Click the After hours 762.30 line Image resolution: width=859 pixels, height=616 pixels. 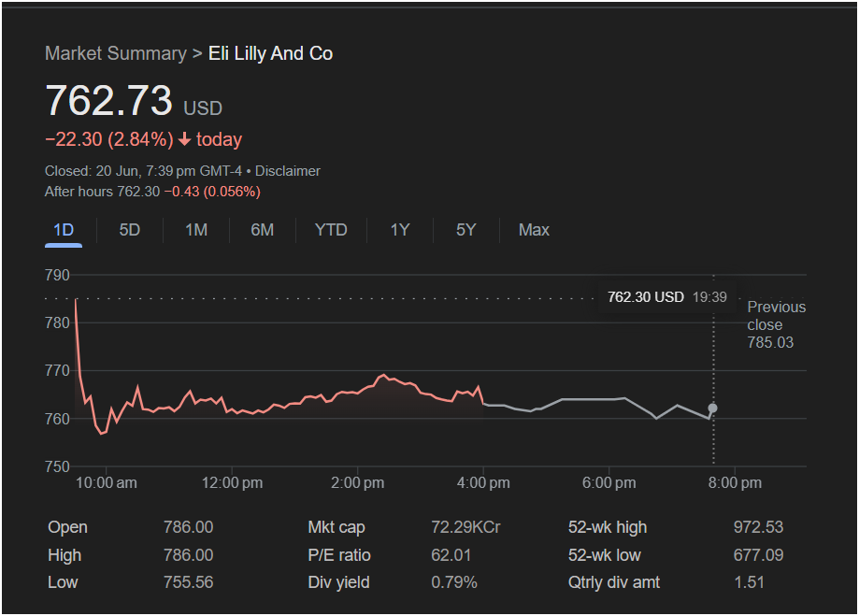point(153,192)
